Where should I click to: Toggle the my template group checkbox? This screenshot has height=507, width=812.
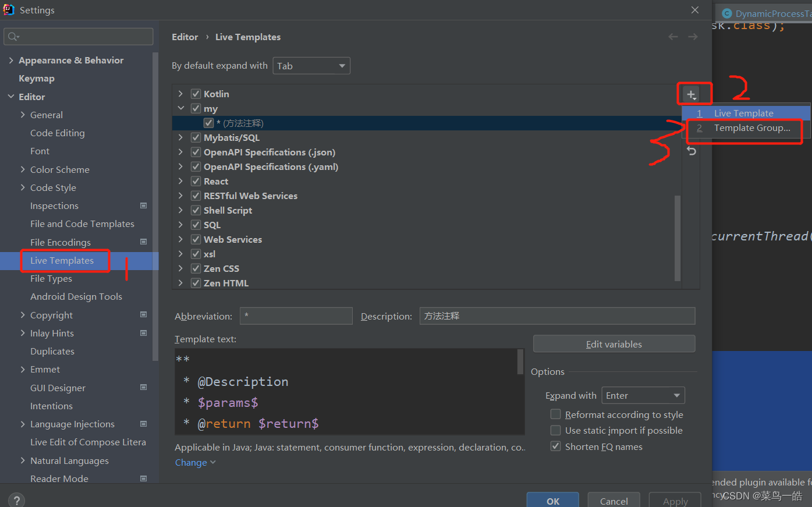(196, 108)
